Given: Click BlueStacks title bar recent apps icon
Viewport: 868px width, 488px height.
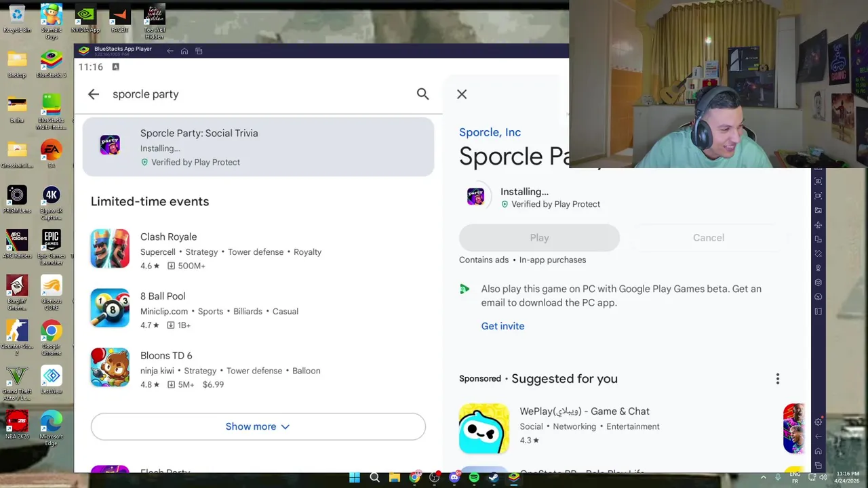Looking at the screenshot, I should point(199,51).
